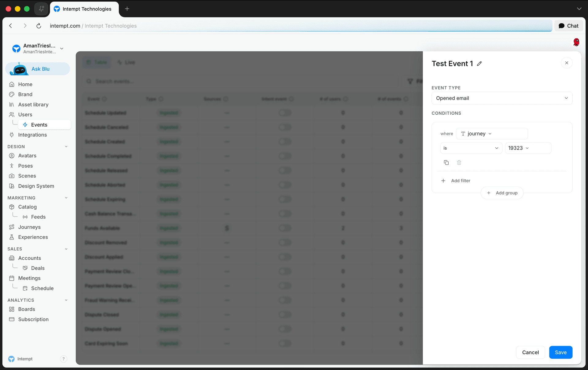Click the Add group button
The width and height of the screenshot is (588, 370).
(x=502, y=193)
